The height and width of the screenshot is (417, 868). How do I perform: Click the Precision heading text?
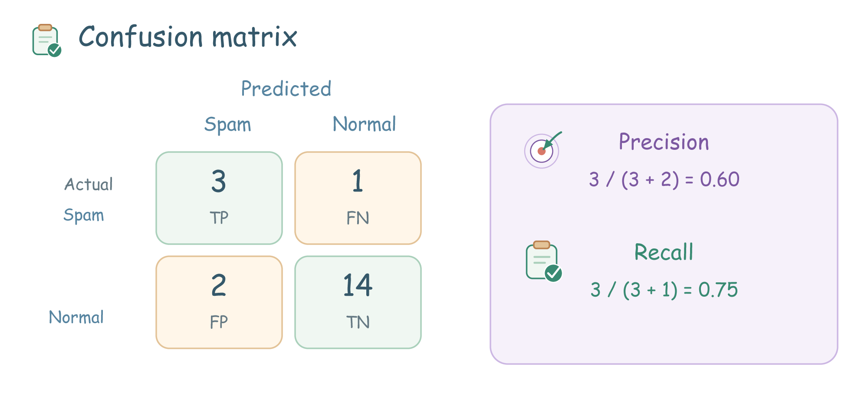(664, 142)
